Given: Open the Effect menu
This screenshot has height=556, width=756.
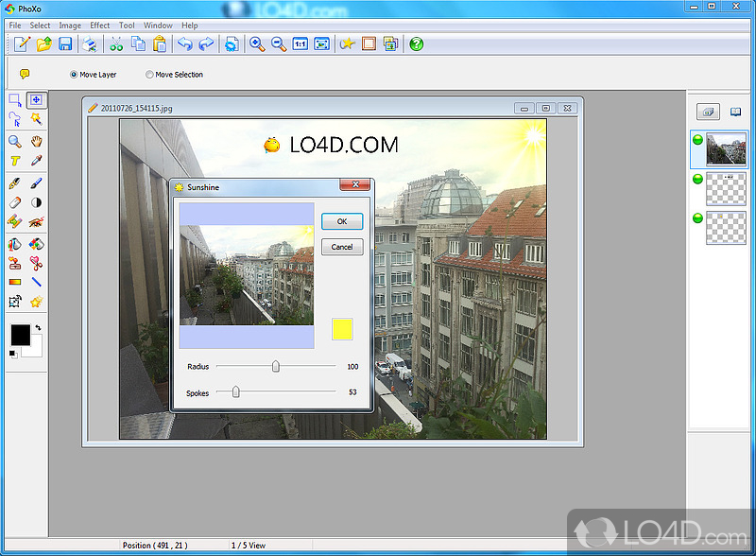Looking at the screenshot, I should pos(100,26).
